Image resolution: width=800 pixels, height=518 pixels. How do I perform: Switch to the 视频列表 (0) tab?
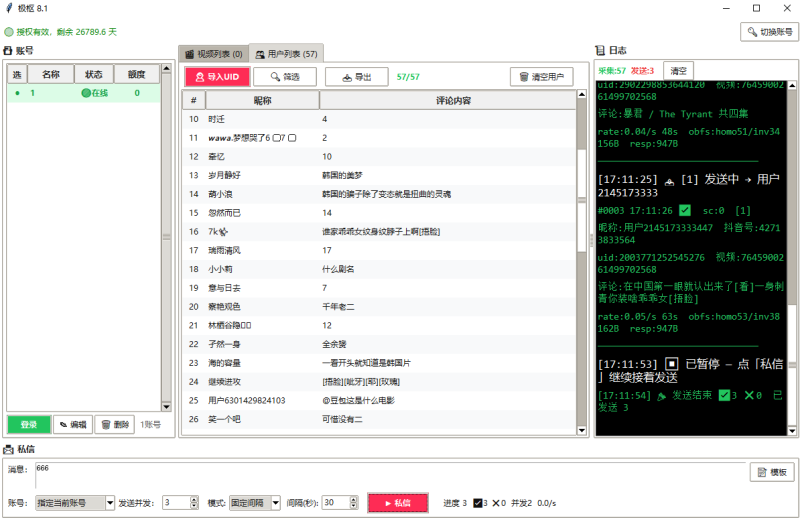pos(213,54)
